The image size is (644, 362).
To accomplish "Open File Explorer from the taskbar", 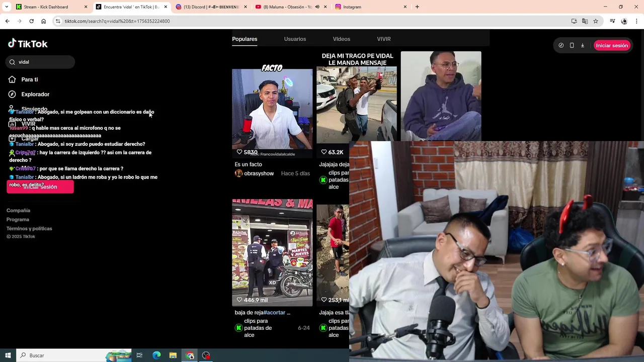I will pyautogui.click(x=173, y=355).
